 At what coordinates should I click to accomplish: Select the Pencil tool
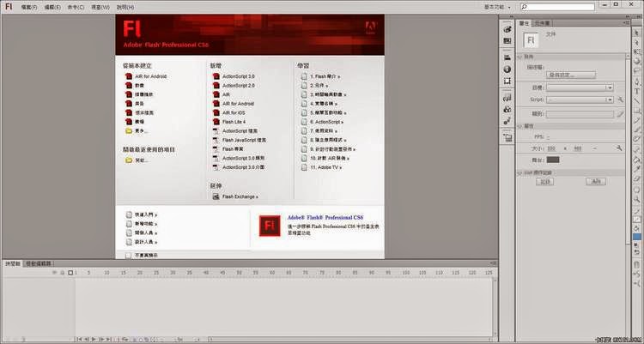coord(637,120)
